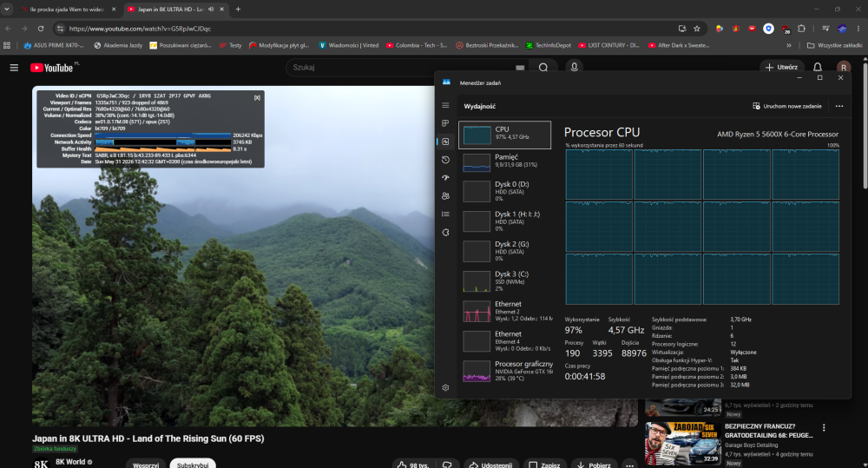Open Details list icon in Task Manager sidebar

445,214
